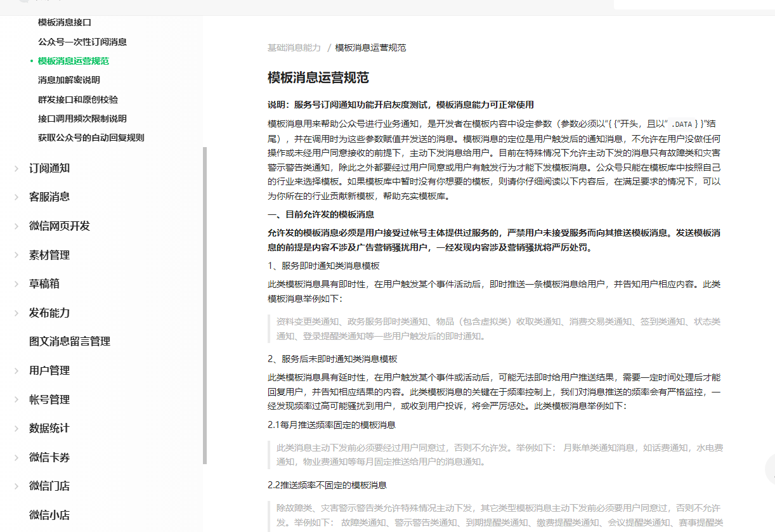Expand the 草稿箱 section chevron
This screenshot has width=775, height=532.
16,284
